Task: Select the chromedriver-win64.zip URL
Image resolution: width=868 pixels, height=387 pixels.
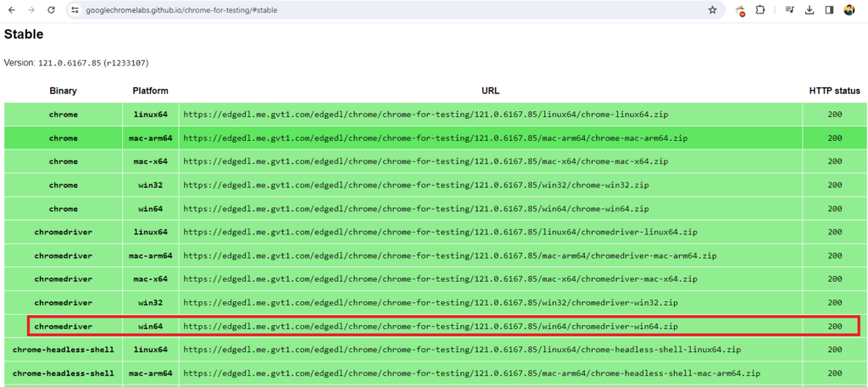Action: pos(431,327)
